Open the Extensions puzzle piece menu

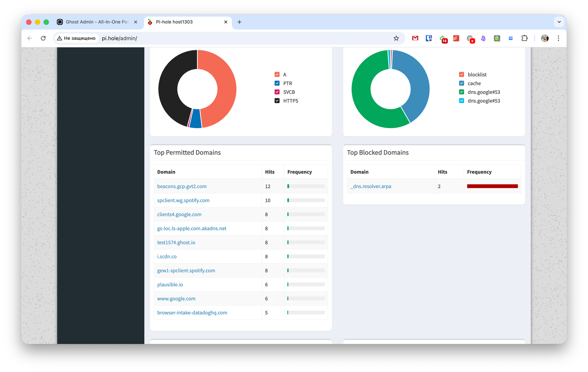click(524, 38)
